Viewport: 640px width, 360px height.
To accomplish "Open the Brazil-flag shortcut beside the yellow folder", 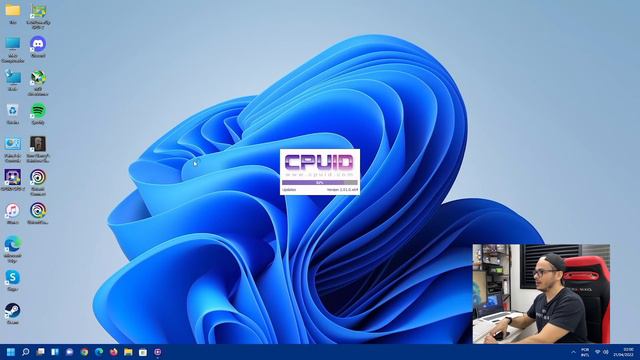I will pos(38,11).
